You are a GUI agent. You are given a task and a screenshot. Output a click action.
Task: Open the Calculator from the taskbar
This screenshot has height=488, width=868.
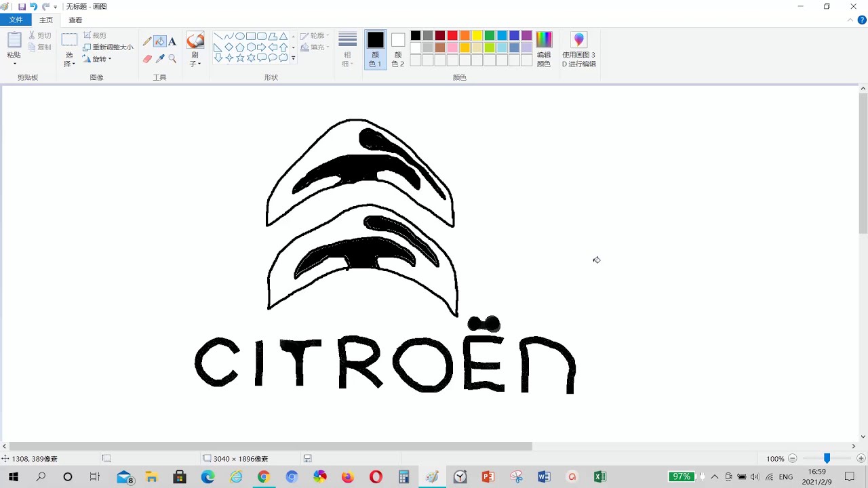point(404,477)
